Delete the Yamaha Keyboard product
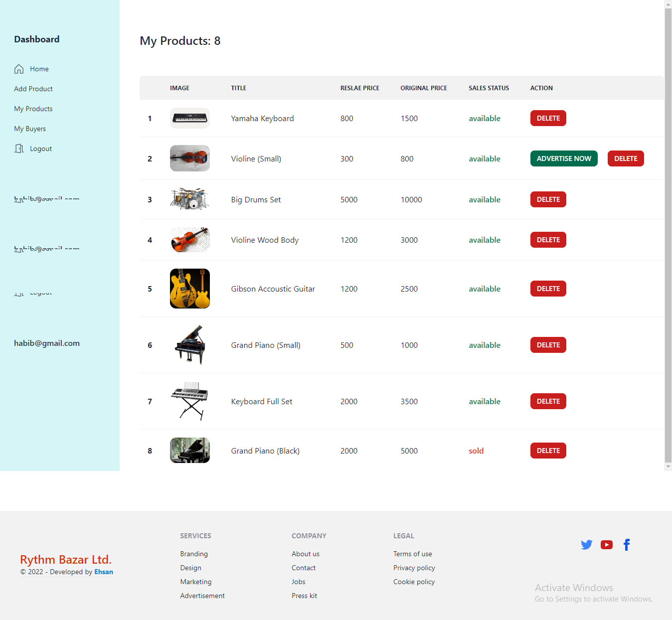The height and width of the screenshot is (620, 672). click(548, 118)
